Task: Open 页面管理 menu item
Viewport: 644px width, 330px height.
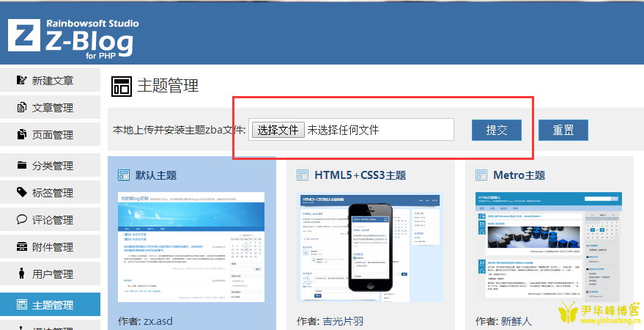Action: pyautogui.click(x=50, y=134)
